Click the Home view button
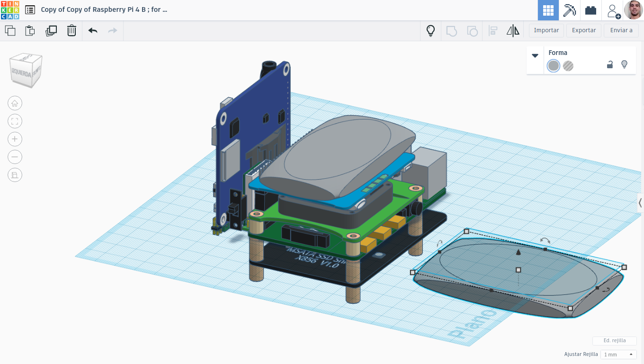 pyautogui.click(x=15, y=103)
